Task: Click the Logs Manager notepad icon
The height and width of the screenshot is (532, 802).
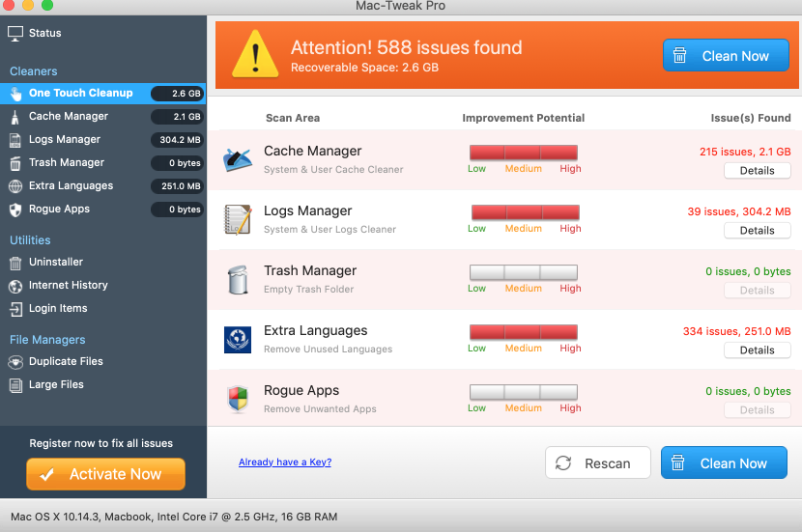Action: click(237, 219)
